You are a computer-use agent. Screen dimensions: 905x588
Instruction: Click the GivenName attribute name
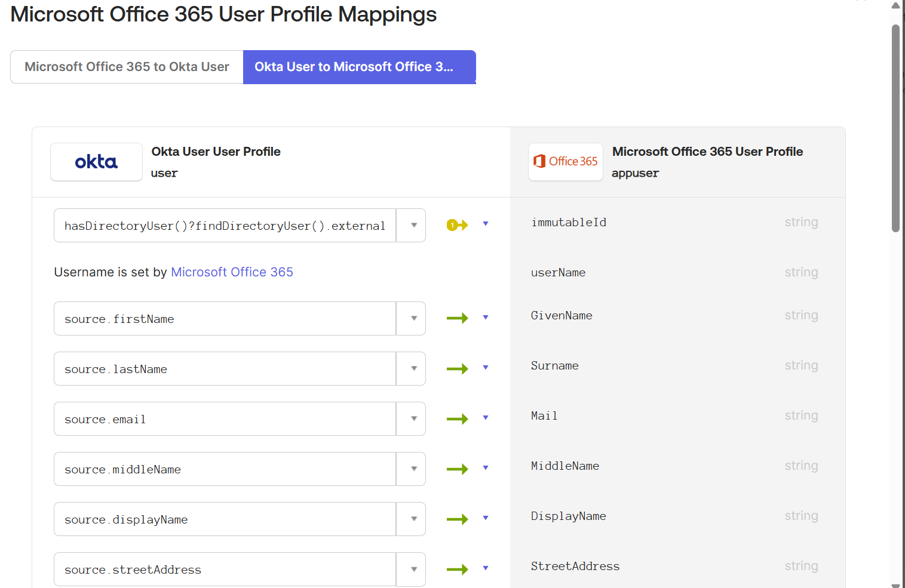click(x=562, y=315)
